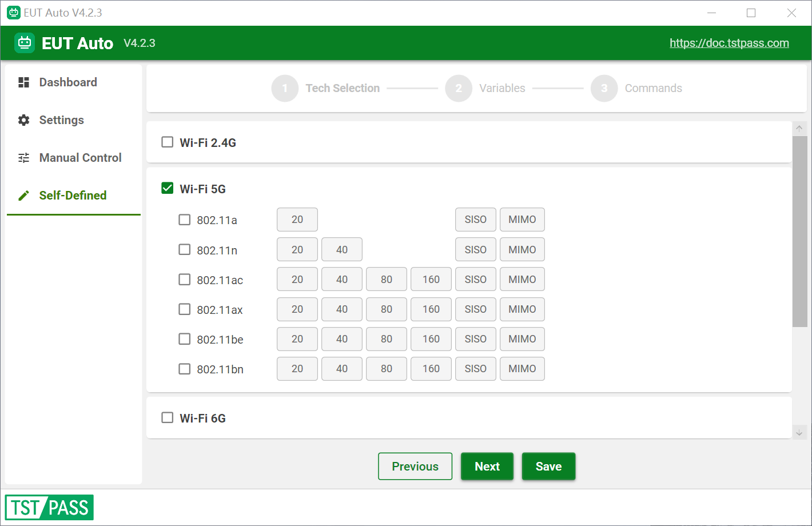Screen dimensions: 812x526
Task: Click the vertical scrollbar thumb
Action: tap(799, 232)
